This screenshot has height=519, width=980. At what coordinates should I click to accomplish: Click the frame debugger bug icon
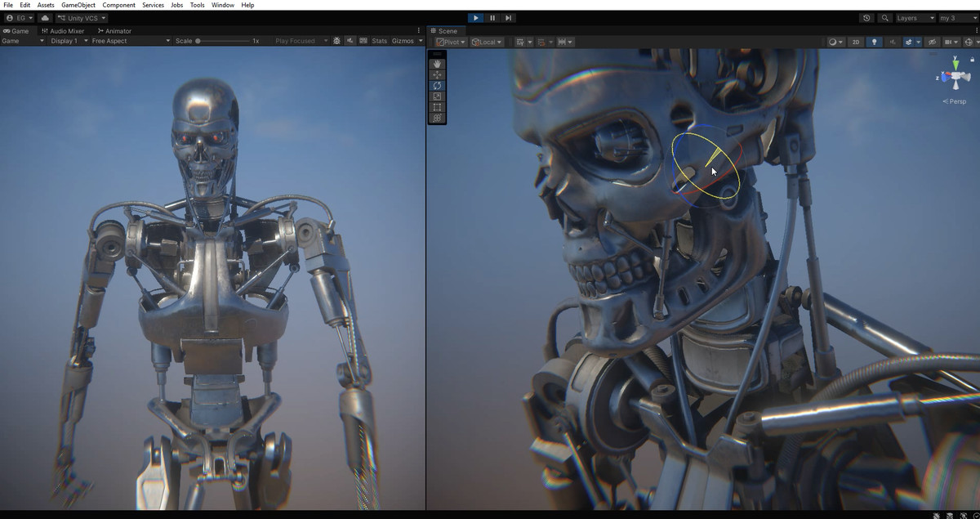pyautogui.click(x=336, y=41)
